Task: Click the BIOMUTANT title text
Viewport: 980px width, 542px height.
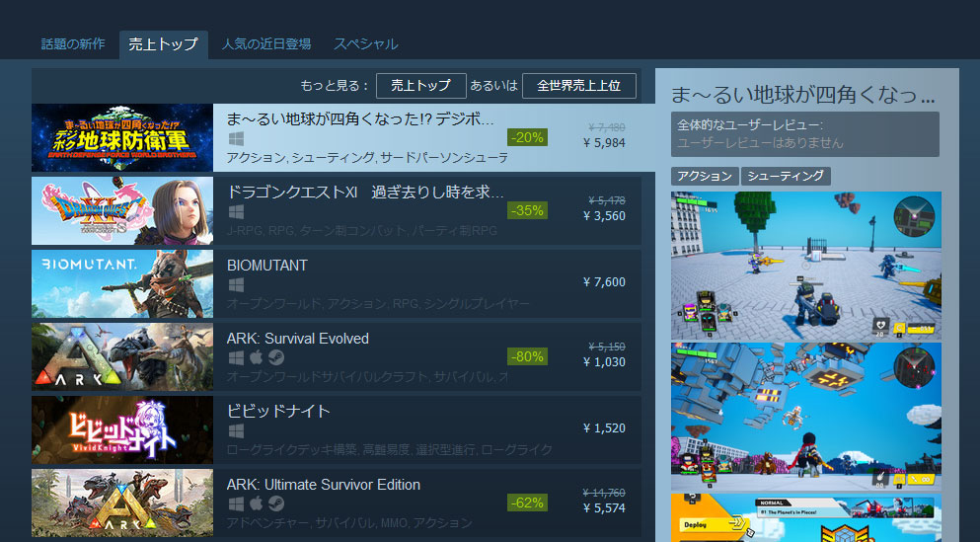Action: click(x=266, y=265)
